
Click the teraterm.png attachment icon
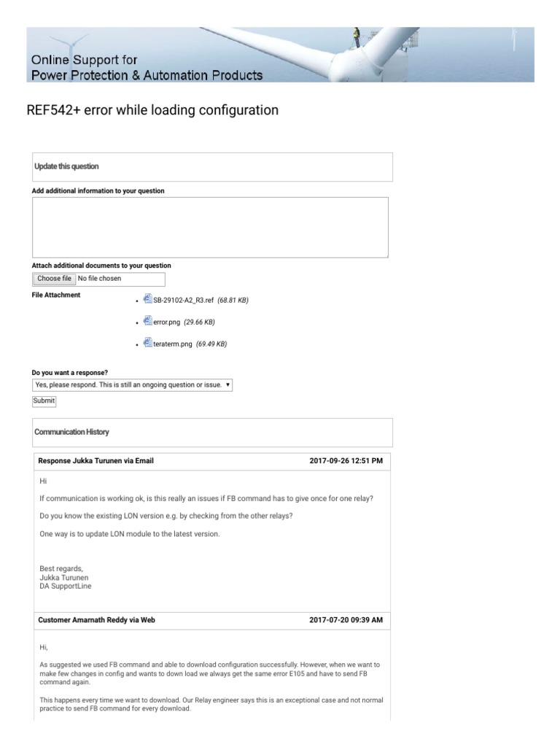pyautogui.click(x=148, y=343)
